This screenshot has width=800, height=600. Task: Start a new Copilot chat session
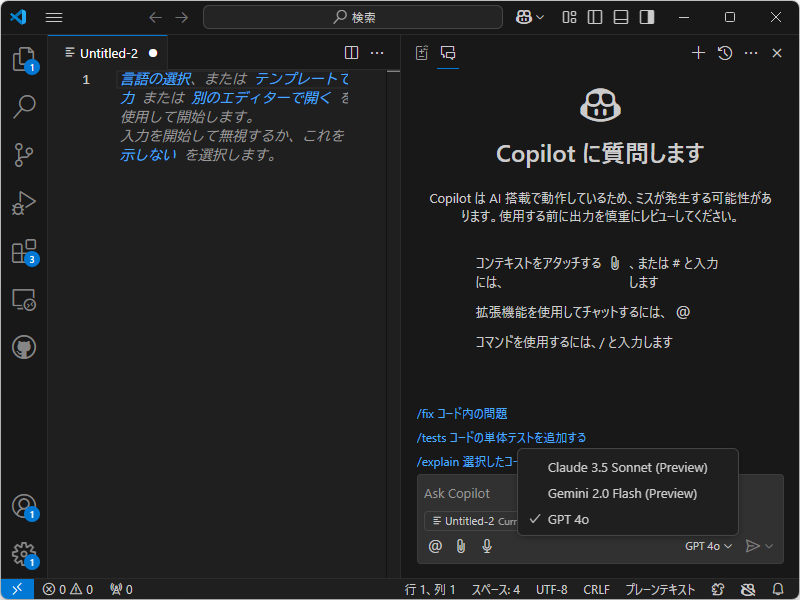coord(698,53)
